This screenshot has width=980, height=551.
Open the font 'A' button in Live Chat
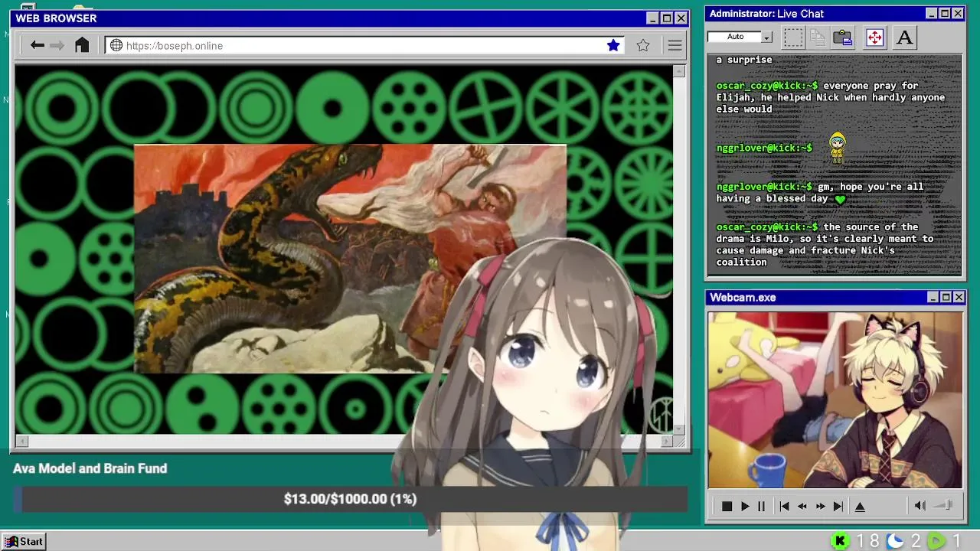(904, 37)
